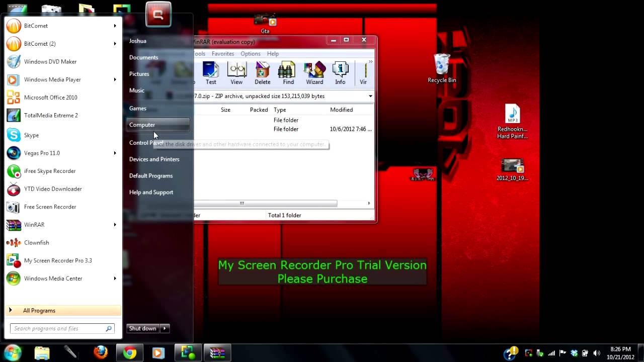Open Windows Explorer from the taskbar
Image resolution: width=644 pixels, height=362 pixels.
coord(42,352)
